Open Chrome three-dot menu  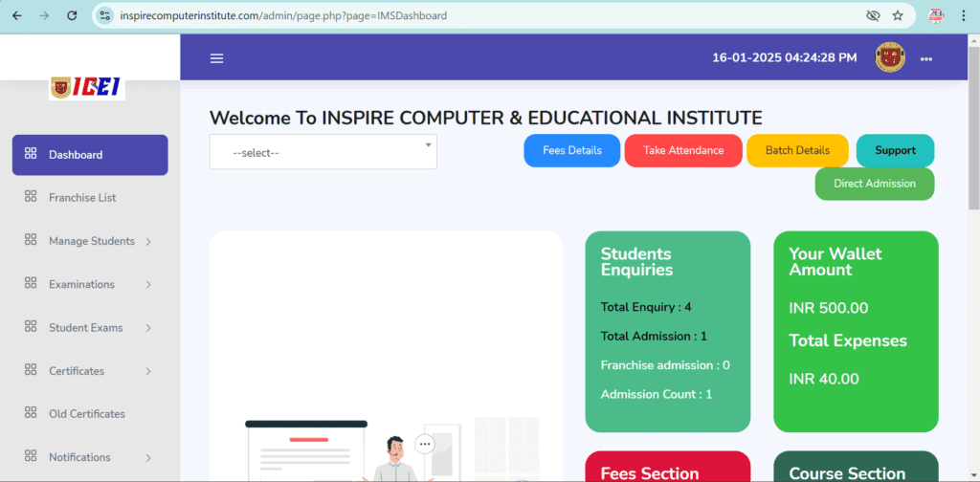click(x=963, y=15)
